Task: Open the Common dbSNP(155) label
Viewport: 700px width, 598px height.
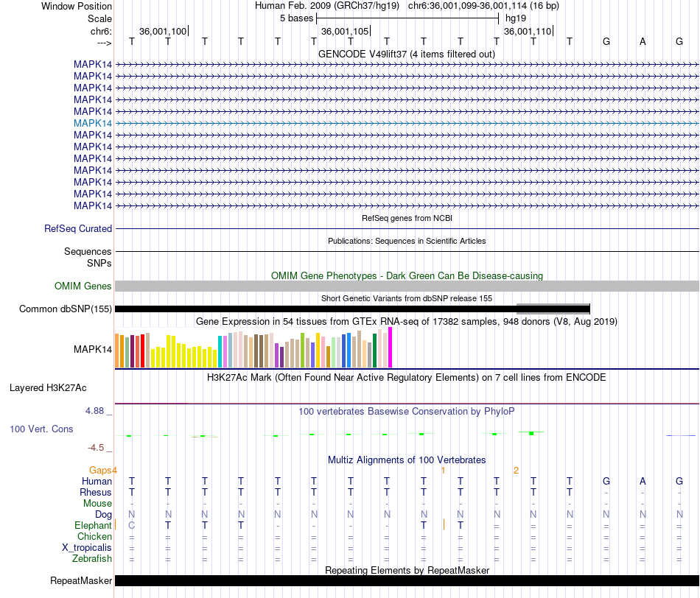Action: tap(66, 309)
